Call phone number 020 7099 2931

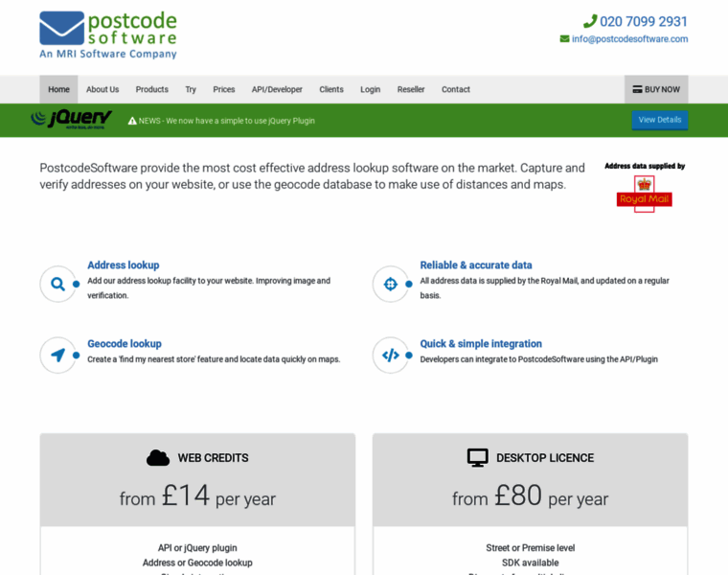(644, 21)
